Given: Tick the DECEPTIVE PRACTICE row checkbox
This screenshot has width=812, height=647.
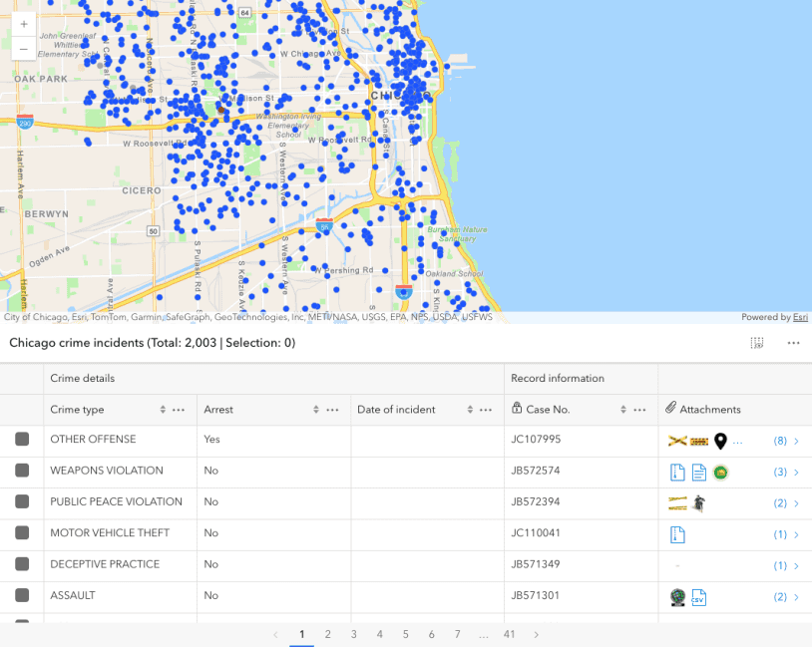Looking at the screenshot, I should (x=22, y=564).
